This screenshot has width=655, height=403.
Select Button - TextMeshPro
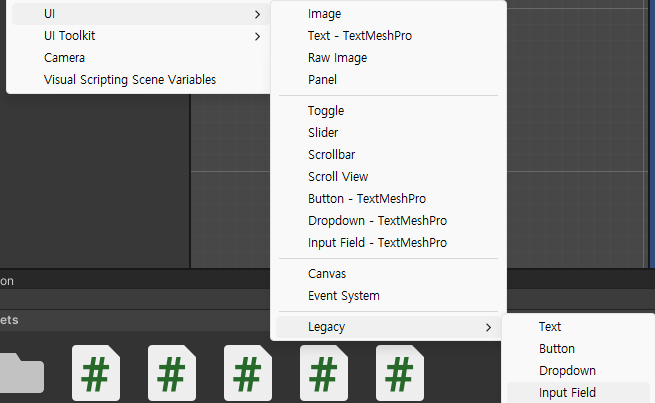click(388, 199)
